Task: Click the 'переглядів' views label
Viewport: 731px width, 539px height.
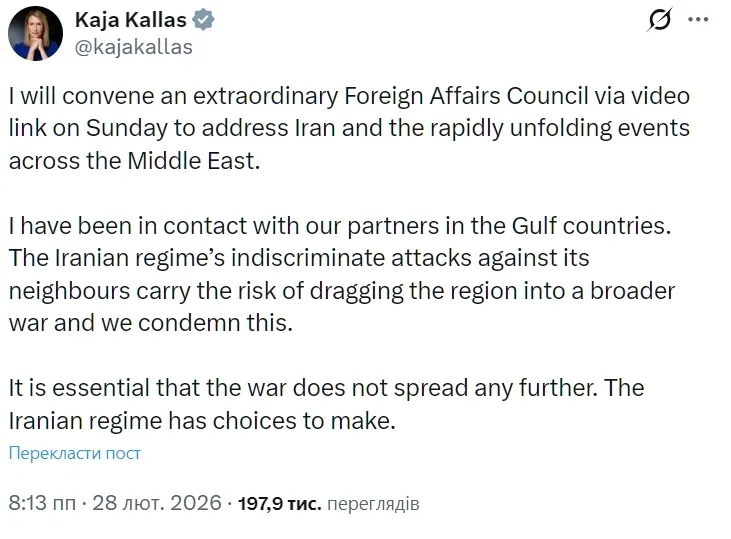Action: pos(373,503)
